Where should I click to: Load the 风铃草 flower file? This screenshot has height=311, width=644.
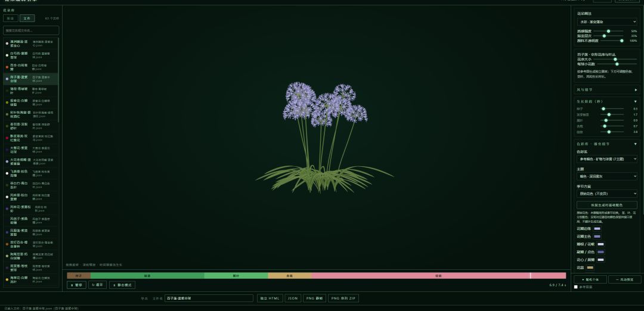coord(31,197)
